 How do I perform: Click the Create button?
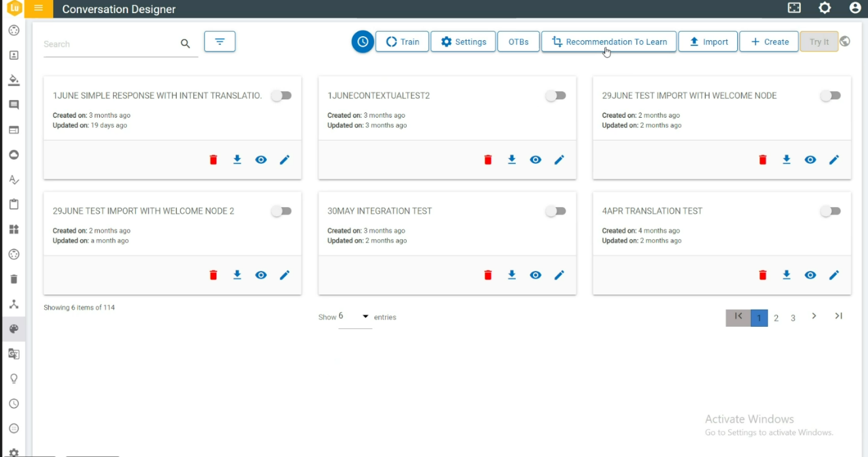pyautogui.click(x=769, y=41)
